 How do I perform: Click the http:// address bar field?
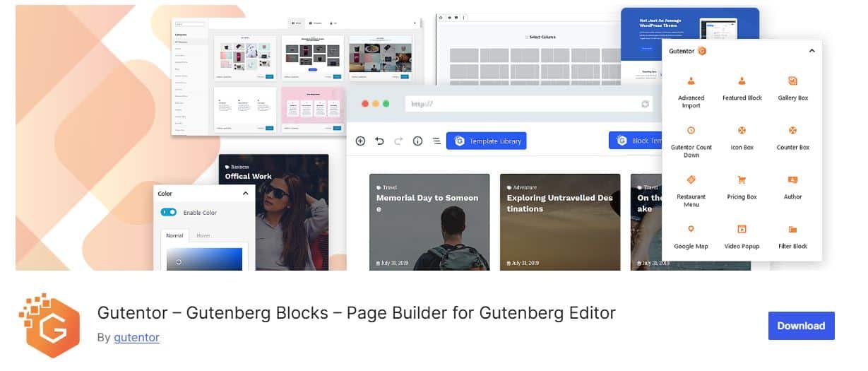528,104
